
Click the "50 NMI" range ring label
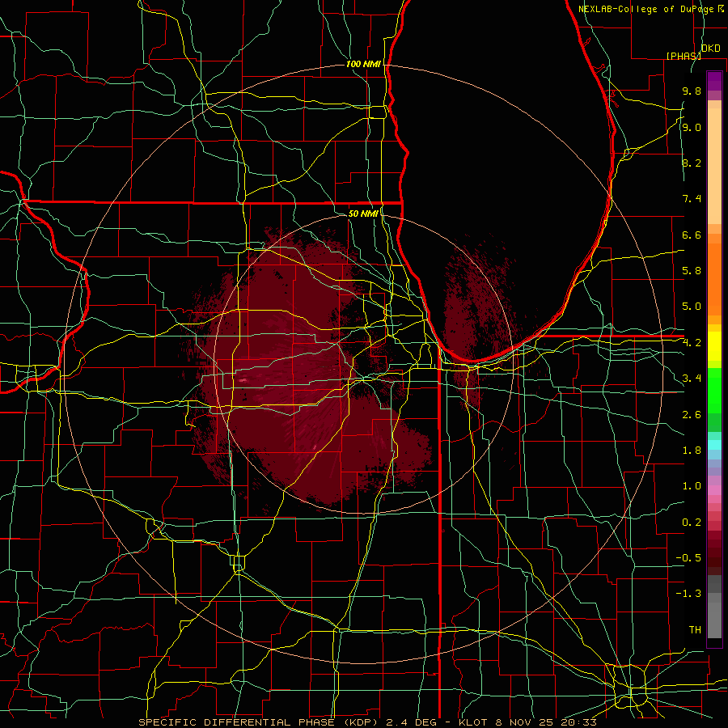tap(363, 214)
